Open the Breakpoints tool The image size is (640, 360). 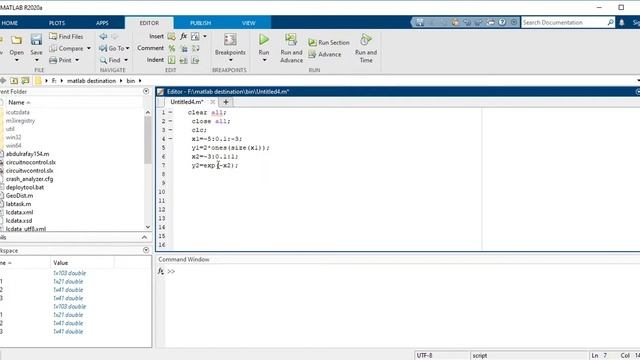(230, 40)
